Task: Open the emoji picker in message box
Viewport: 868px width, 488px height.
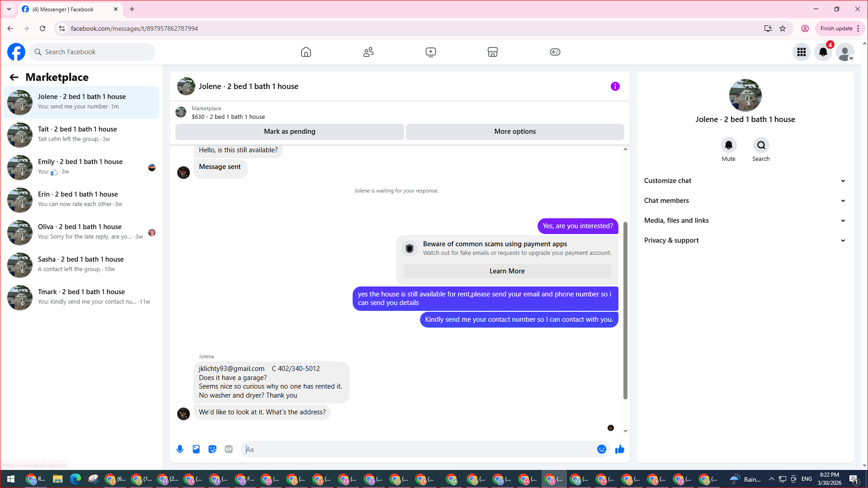Action: coord(601,449)
